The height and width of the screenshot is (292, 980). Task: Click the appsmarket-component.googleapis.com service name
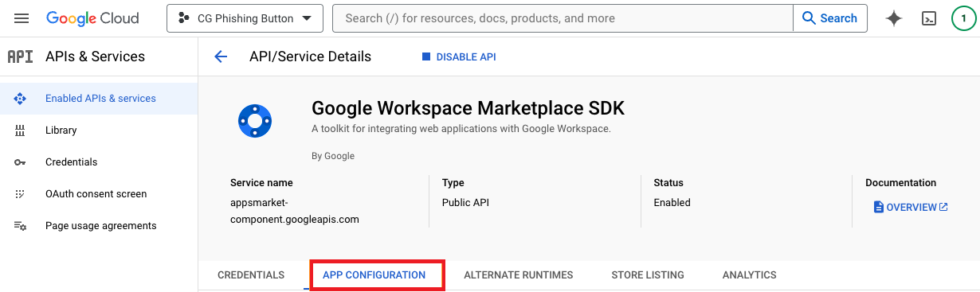click(x=295, y=211)
